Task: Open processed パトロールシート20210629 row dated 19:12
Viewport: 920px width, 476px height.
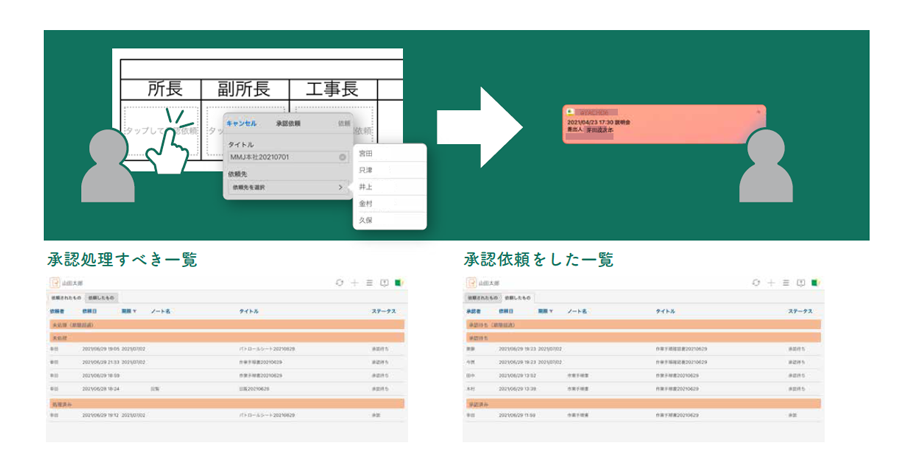Action: (228, 415)
